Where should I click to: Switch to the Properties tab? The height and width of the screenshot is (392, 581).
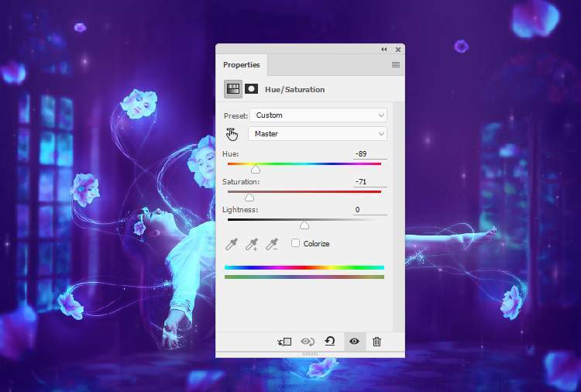pyautogui.click(x=241, y=65)
